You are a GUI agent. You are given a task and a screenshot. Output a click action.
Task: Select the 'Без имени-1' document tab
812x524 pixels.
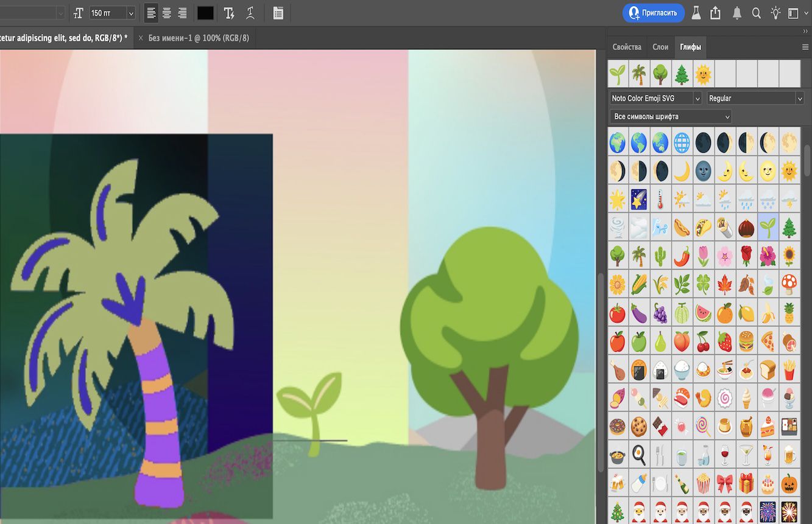coord(199,38)
